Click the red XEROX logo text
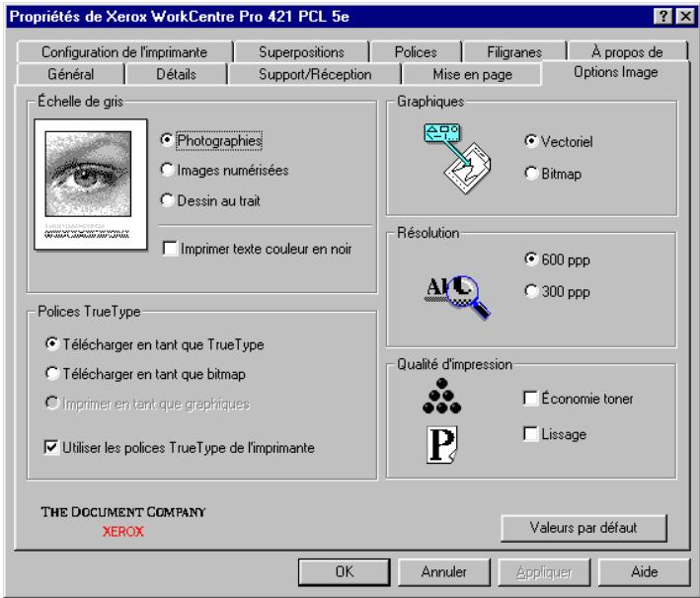 pyautogui.click(x=123, y=532)
